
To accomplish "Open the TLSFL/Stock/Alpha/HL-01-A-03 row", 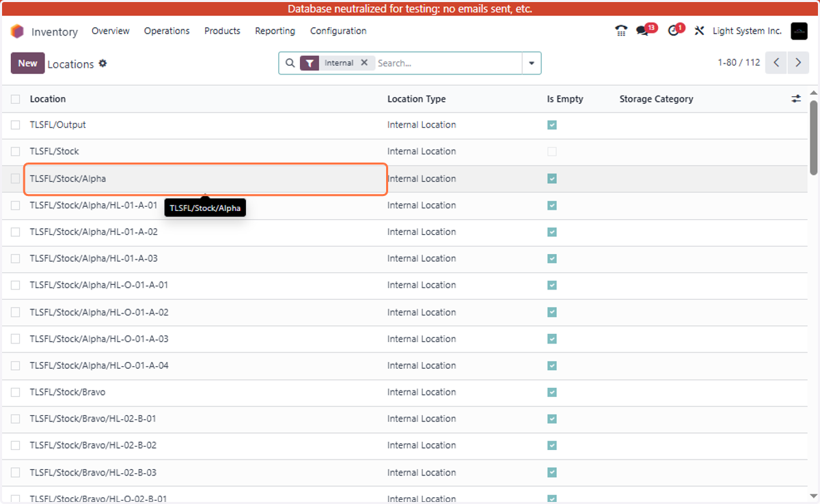I will point(405,259).
